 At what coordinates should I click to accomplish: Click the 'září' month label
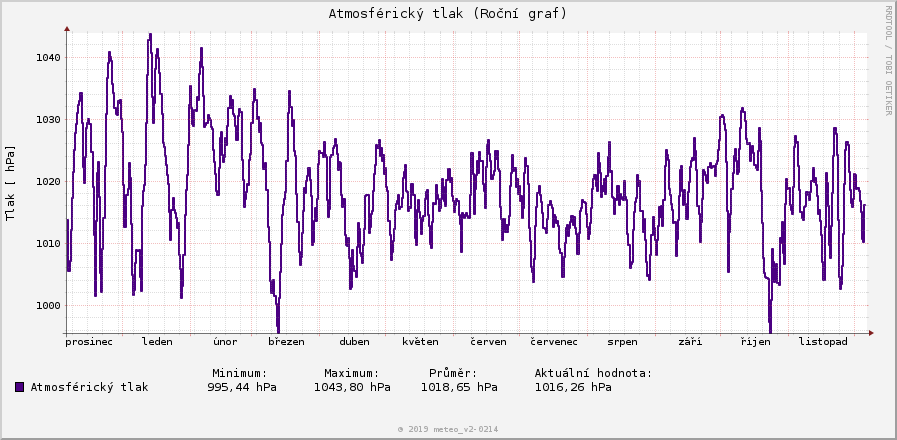[x=690, y=342]
